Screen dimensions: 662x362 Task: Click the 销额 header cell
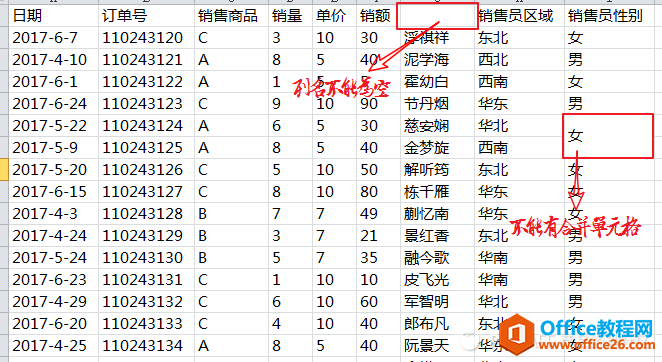378,16
